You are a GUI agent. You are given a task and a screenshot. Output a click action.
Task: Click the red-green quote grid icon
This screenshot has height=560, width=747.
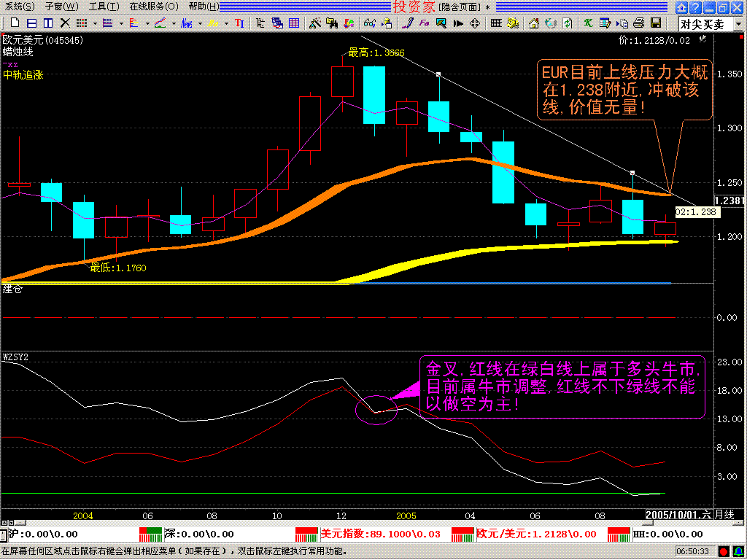[82, 23]
